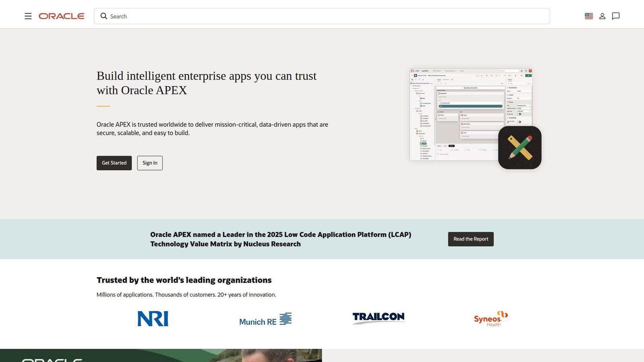Screen dimensions: 644x362
Task: Click the Munich RE logo
Action: [x=266, y=319]
